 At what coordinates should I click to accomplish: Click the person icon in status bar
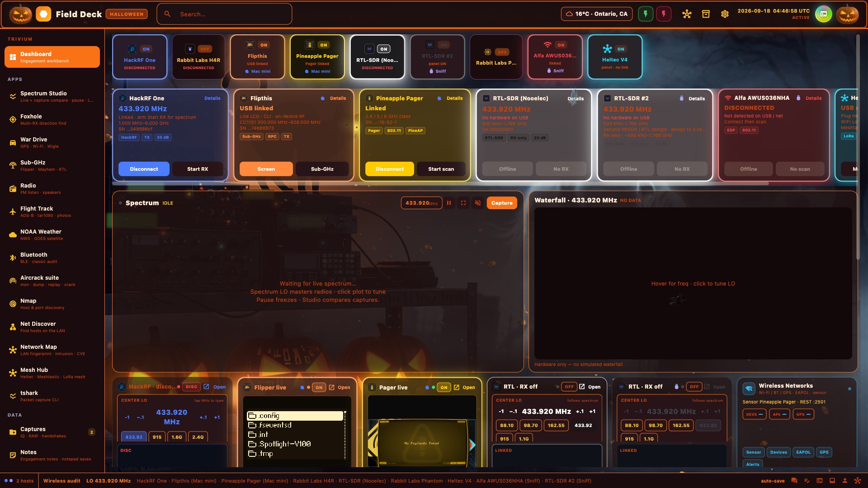844,481
